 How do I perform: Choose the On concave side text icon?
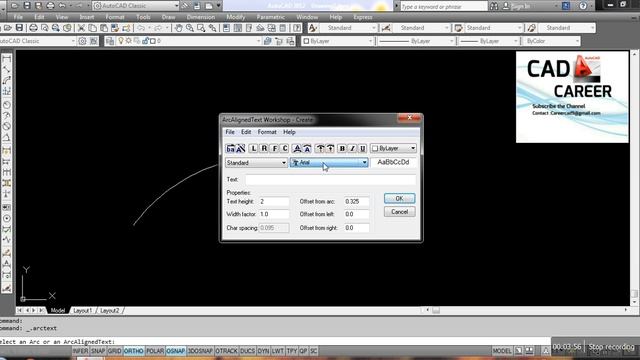pyautogui.click(x=308, y=149)
